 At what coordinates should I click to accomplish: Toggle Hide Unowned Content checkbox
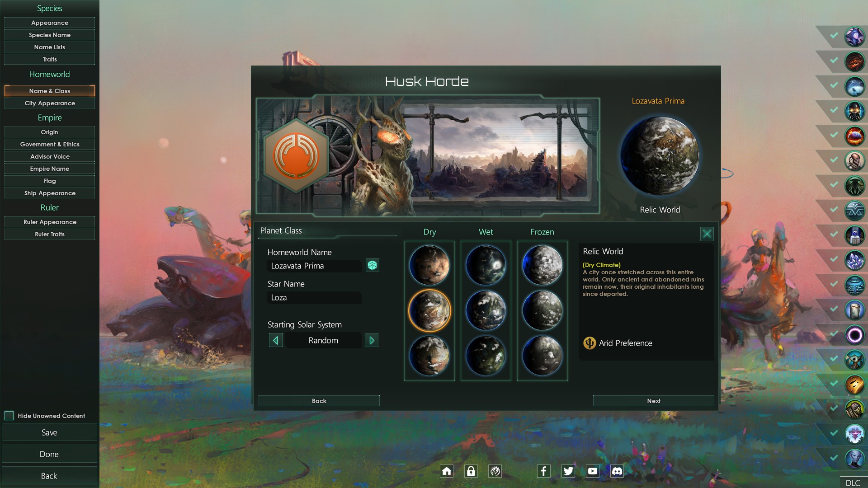(9, 416)
